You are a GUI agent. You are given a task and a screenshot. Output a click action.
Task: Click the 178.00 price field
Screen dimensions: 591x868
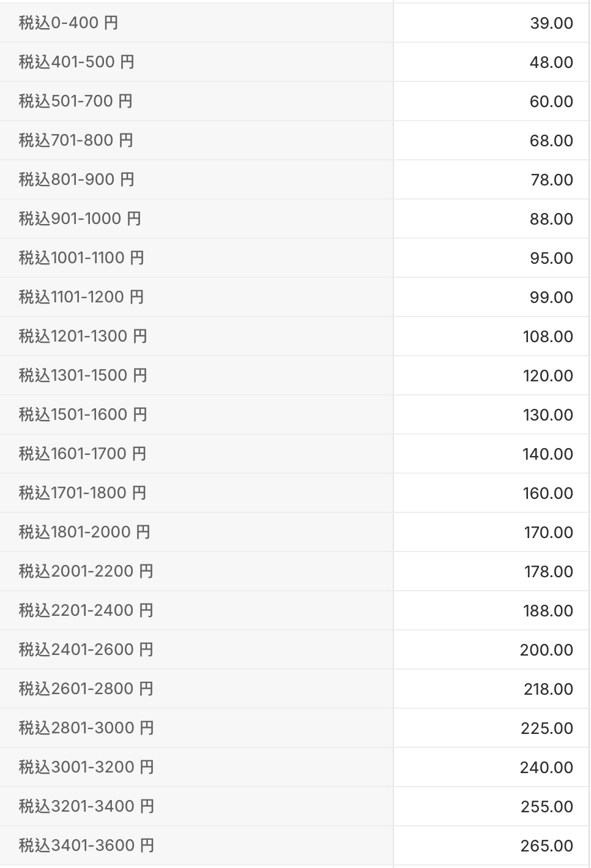(x=491, y=572)
